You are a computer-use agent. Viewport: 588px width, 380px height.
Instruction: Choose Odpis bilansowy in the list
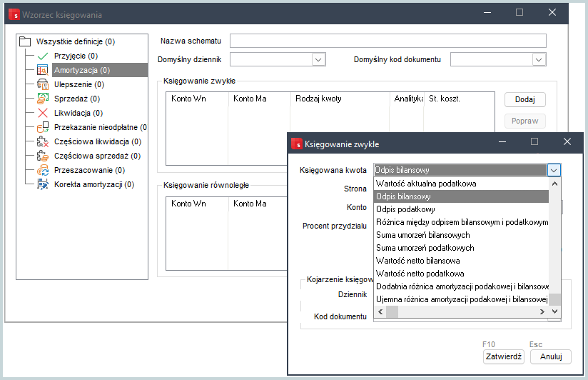tap(462, 196)
